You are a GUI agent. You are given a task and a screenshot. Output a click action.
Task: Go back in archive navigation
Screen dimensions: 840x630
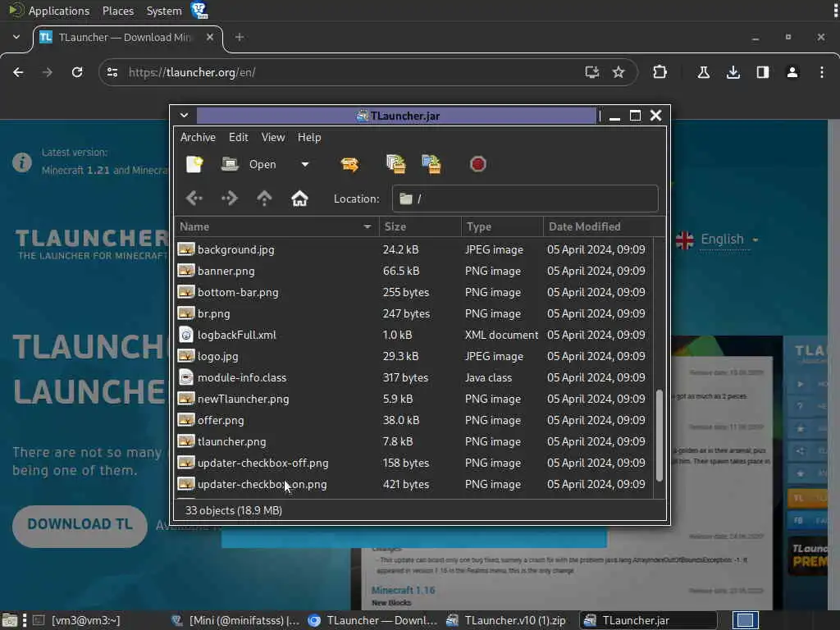click(194, 199)
